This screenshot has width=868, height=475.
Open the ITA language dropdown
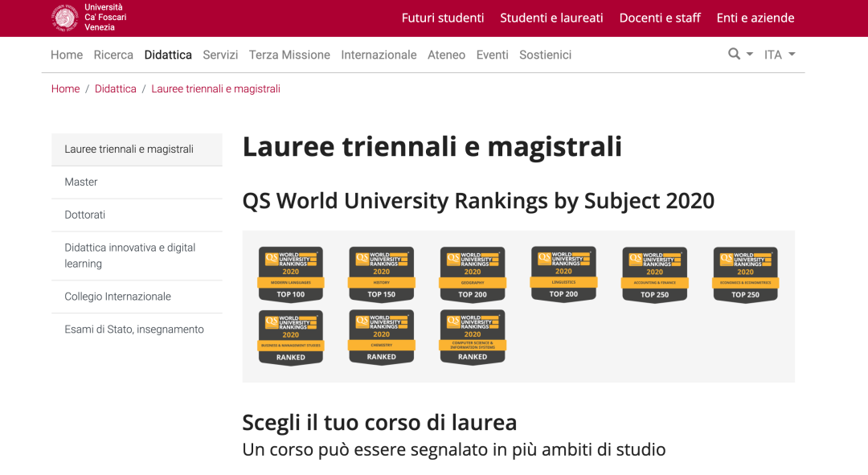tap(780, 55)
